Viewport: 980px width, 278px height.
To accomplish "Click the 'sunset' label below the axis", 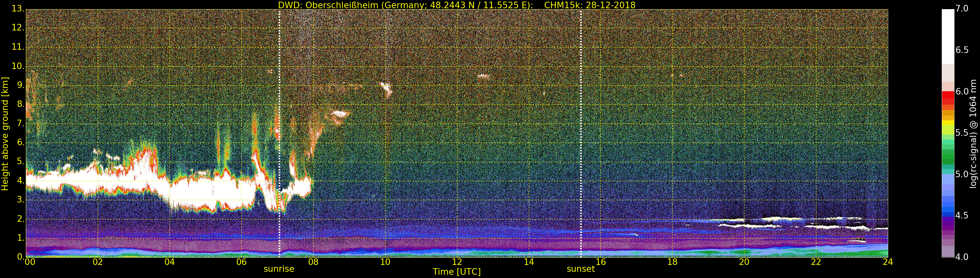I will point(580,269).
